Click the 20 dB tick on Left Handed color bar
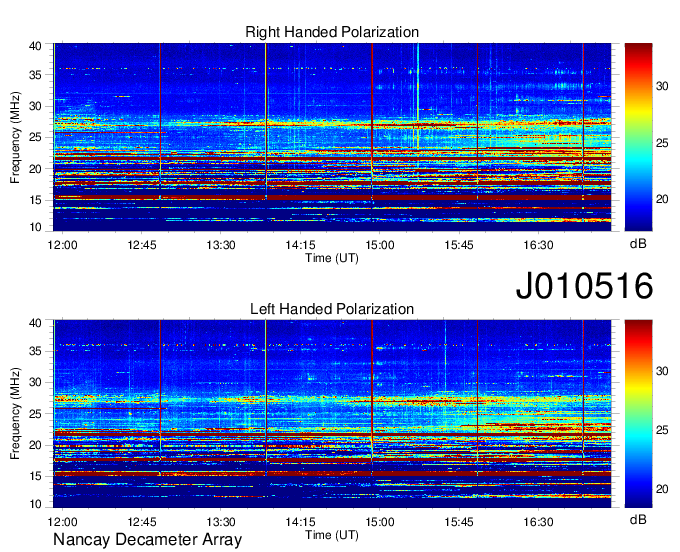The image size is (680, 552). (x=662, y=489)
